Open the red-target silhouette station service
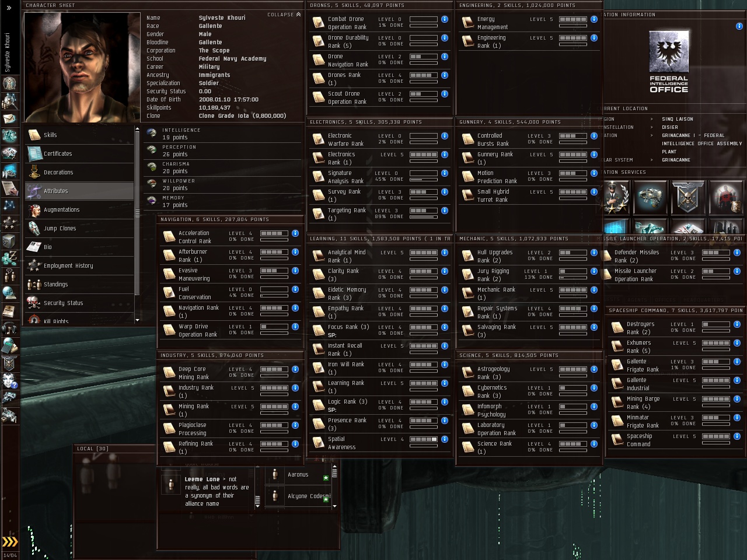Screen dimensions: 747x560 click(725, 197)
